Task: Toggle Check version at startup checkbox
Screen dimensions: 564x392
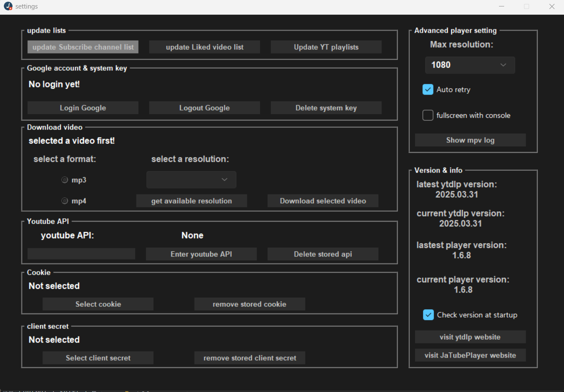Action: [428, 315]
